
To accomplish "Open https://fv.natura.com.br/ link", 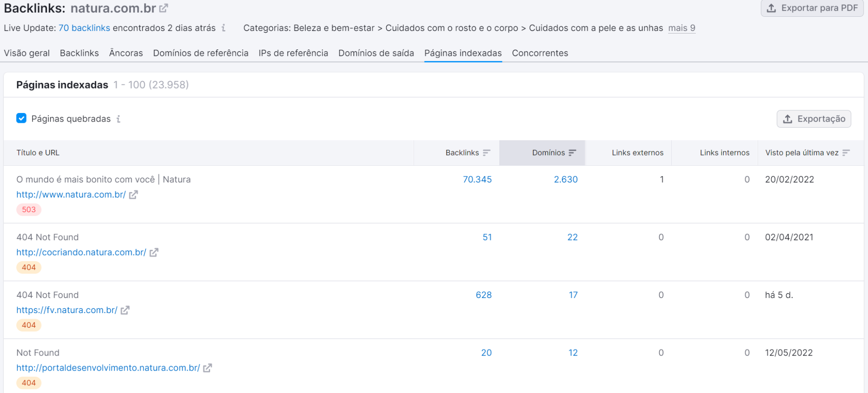I will (x=67, y=310).
